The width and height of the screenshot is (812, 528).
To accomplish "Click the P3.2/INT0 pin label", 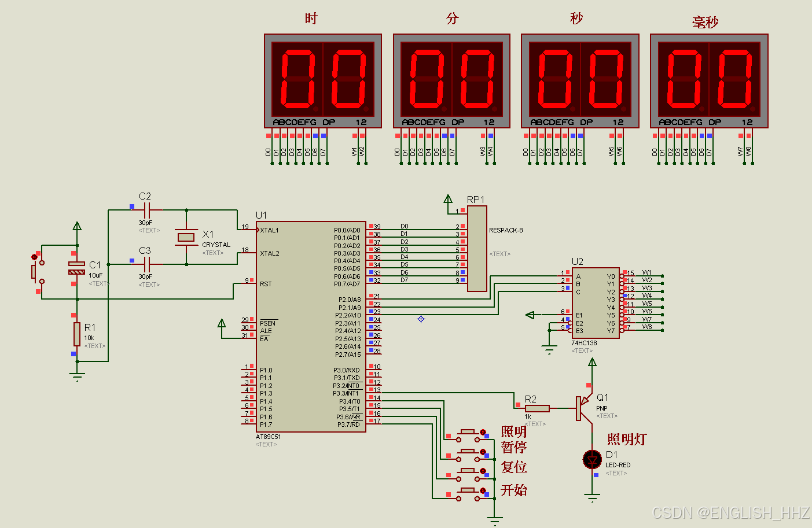I will [346, 386].
